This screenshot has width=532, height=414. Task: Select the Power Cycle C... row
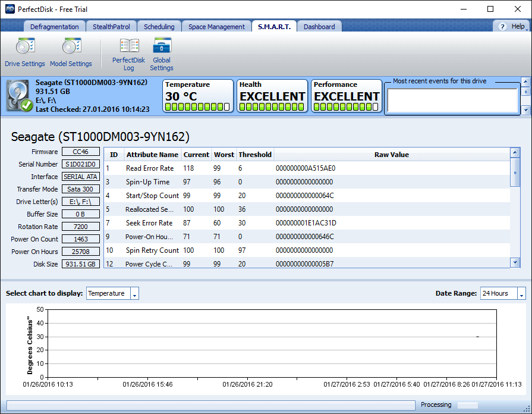307,263
